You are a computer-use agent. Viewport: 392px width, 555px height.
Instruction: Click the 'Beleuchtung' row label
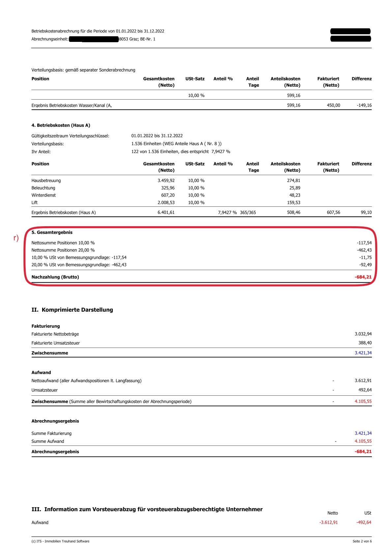[x=43, y=188]
